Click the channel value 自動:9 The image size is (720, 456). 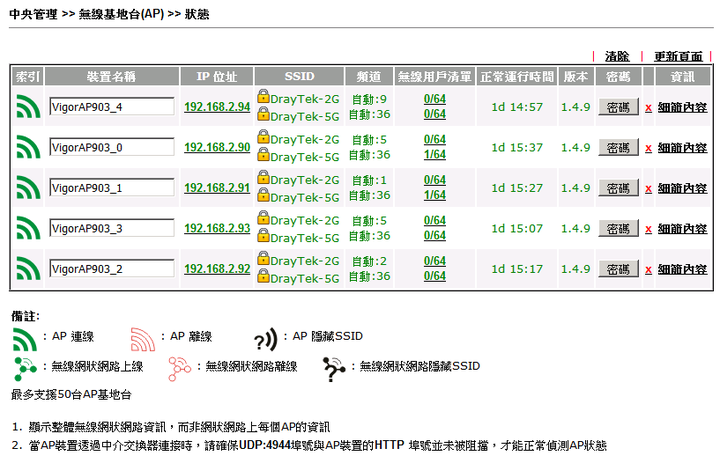pyautogui.click(x=369, y=99)
